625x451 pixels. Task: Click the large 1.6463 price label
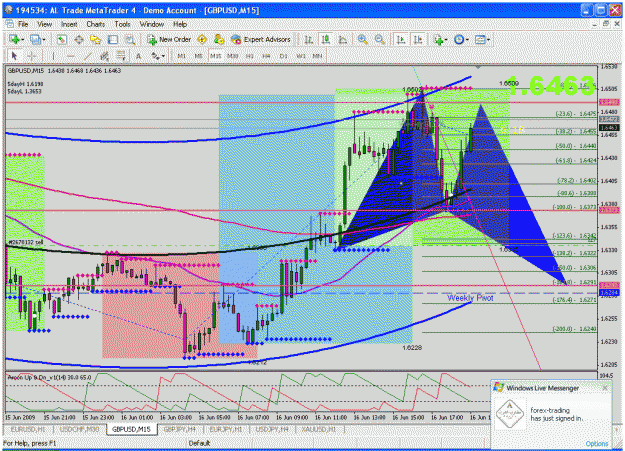coord(552,86)
